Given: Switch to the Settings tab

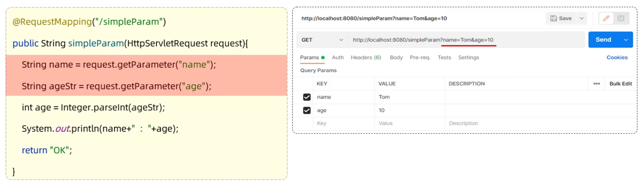Looking at the screenshot, I should (x=468, y=57).
